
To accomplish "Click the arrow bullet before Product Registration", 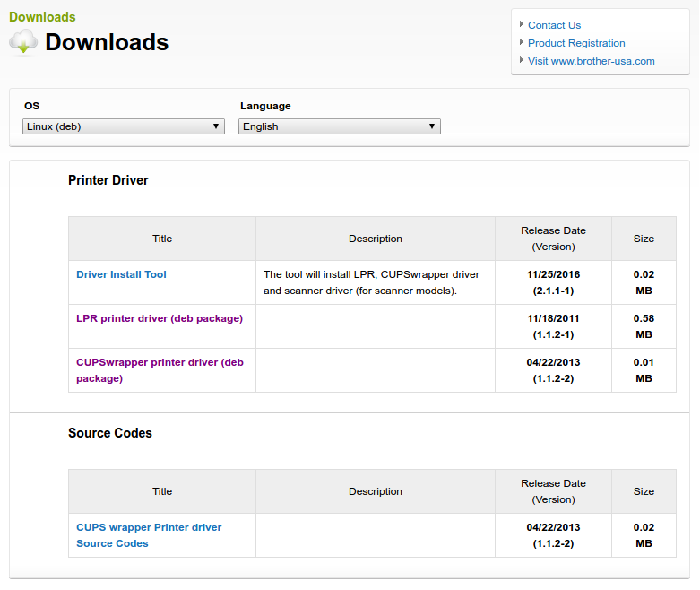I will click(x=522, y=42).
